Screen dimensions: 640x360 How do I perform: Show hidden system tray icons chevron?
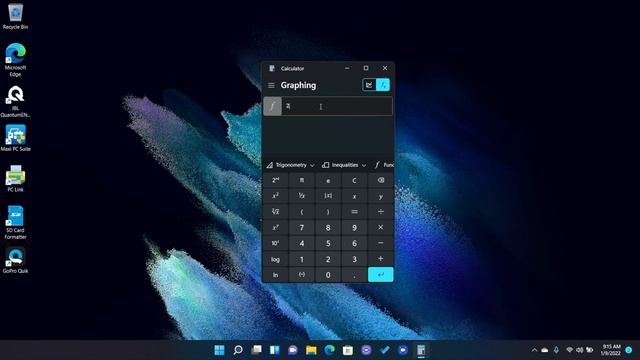[534, 350]
